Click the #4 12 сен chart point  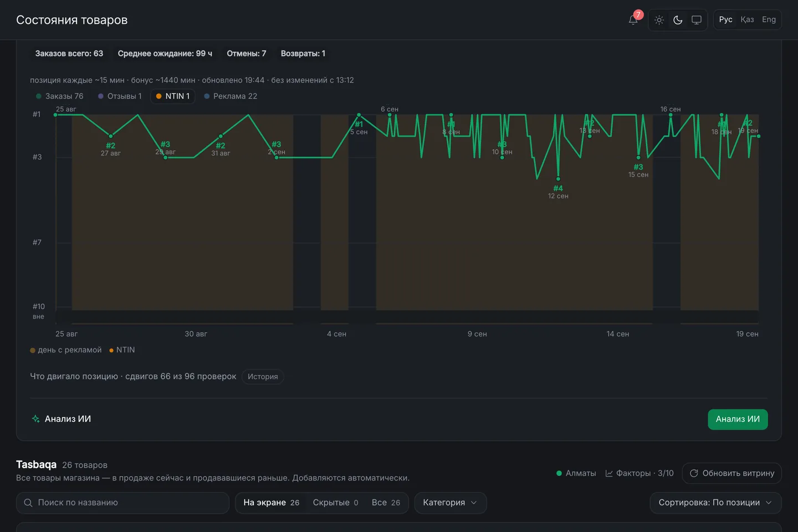click(x=558, y=179)
